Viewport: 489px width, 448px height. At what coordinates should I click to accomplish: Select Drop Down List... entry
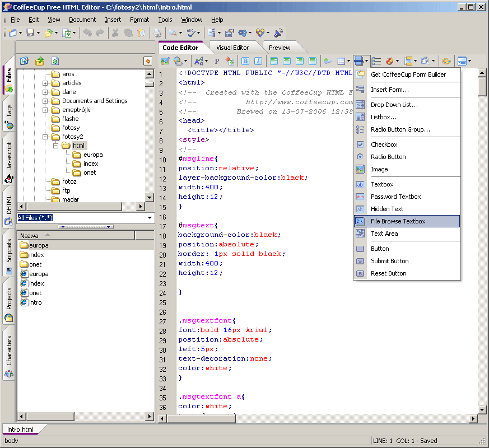407,105
